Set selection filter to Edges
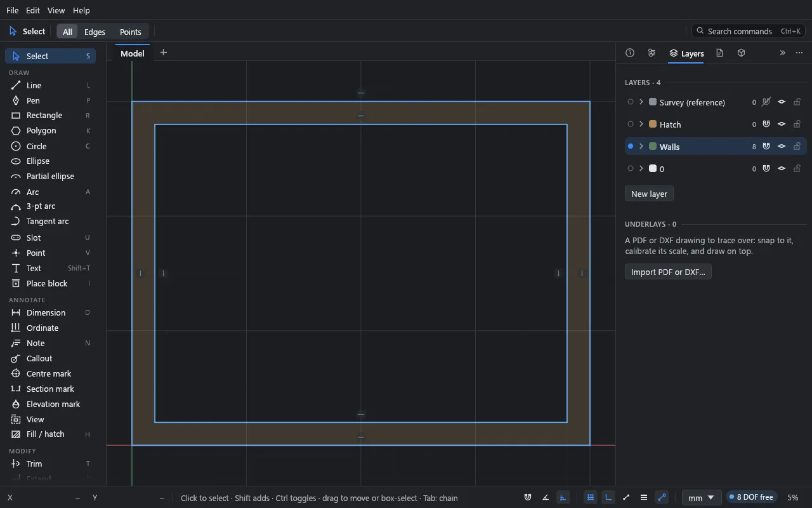The height and width of the screenshot is (508, 812). 95,32
